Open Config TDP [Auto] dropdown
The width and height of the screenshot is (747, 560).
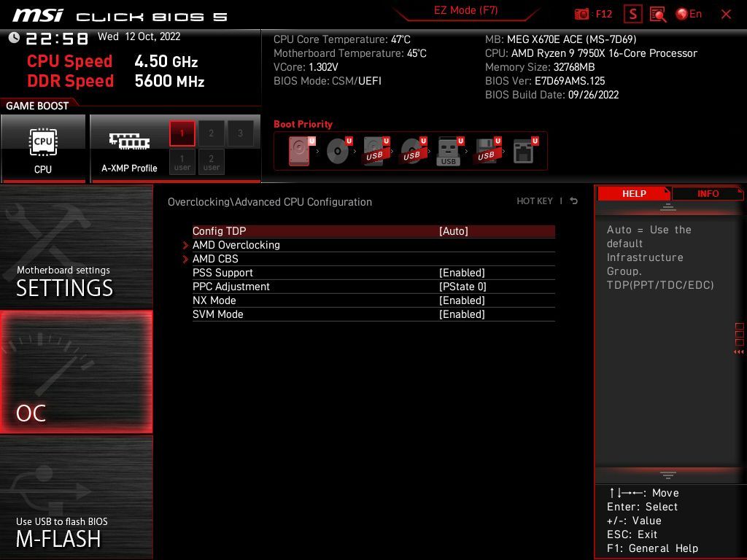pyautogui.click(x=373, y=231)
